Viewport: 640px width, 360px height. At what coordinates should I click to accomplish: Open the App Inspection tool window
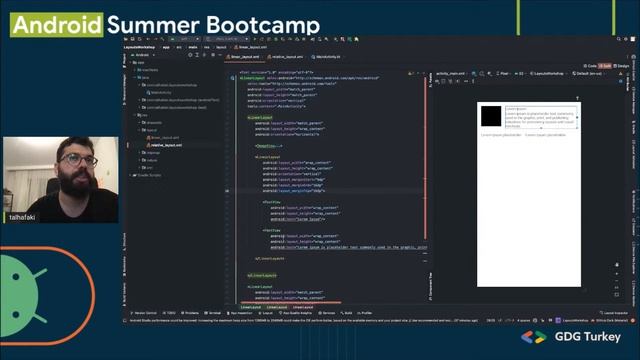239,313
